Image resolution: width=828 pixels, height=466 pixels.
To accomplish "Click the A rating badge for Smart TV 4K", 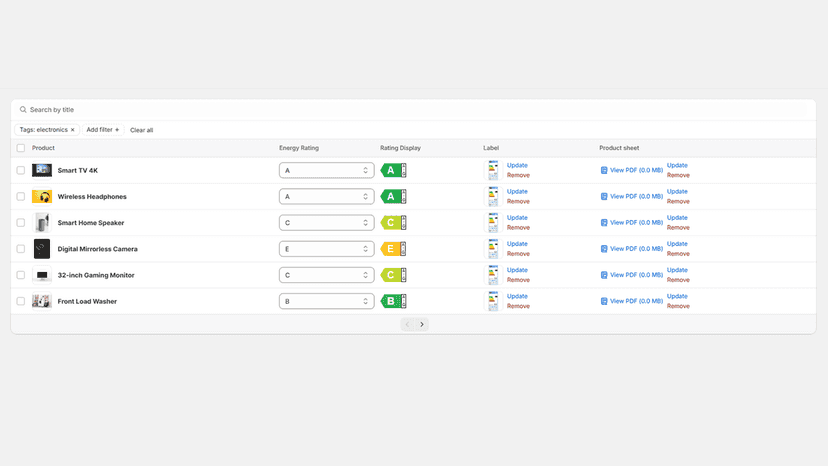I will pos(393,170).
